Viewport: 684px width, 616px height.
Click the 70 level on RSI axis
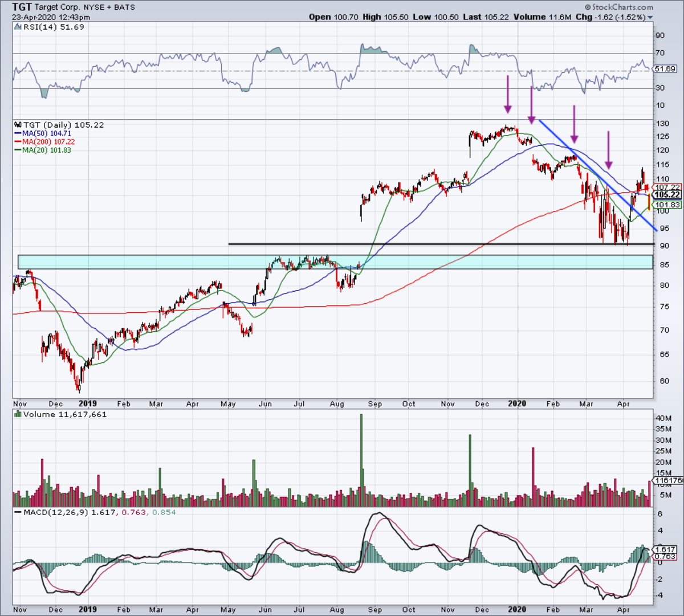(x=659, y=53)
